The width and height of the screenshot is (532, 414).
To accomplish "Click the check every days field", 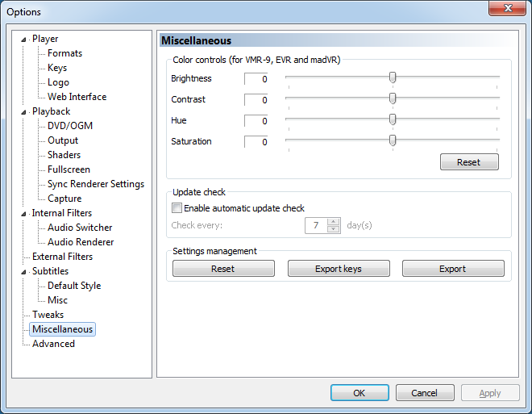I will pos(316,225).
